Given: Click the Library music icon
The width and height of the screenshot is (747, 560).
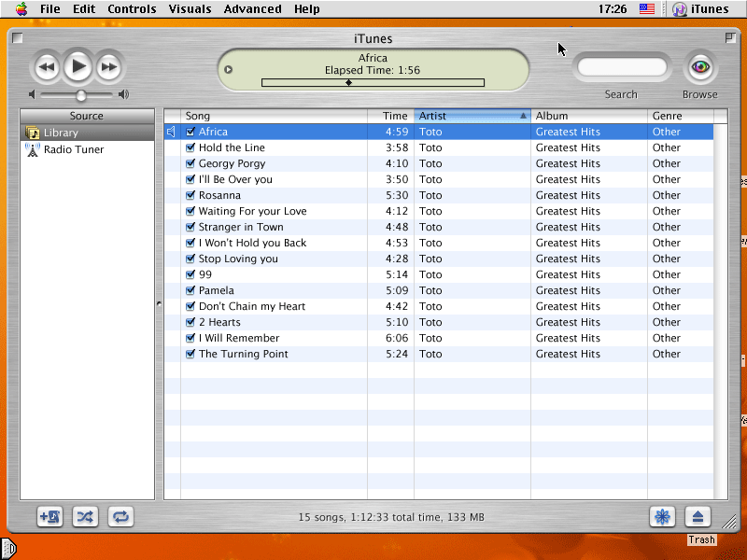Looking at the screenshot, I should pos(33,133).
